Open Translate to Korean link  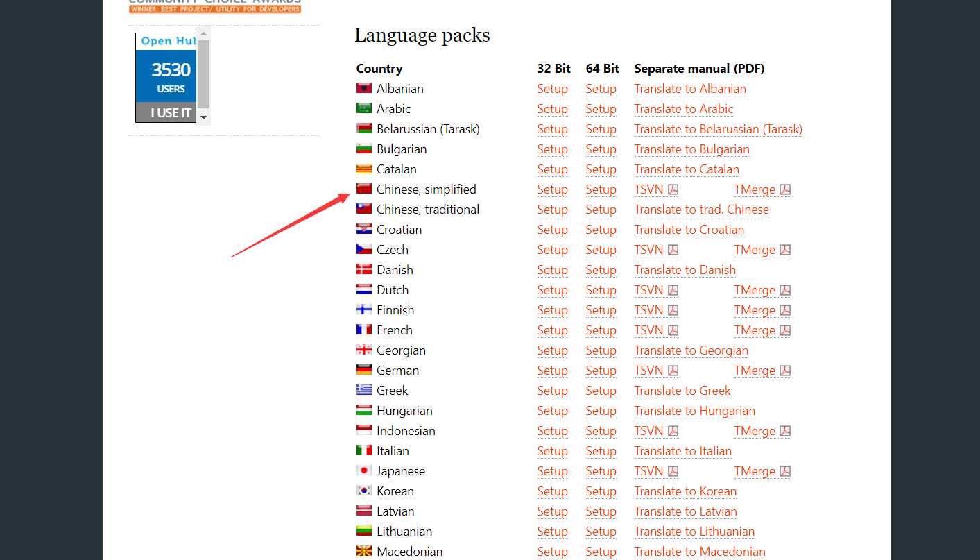(x=685, y=491)
